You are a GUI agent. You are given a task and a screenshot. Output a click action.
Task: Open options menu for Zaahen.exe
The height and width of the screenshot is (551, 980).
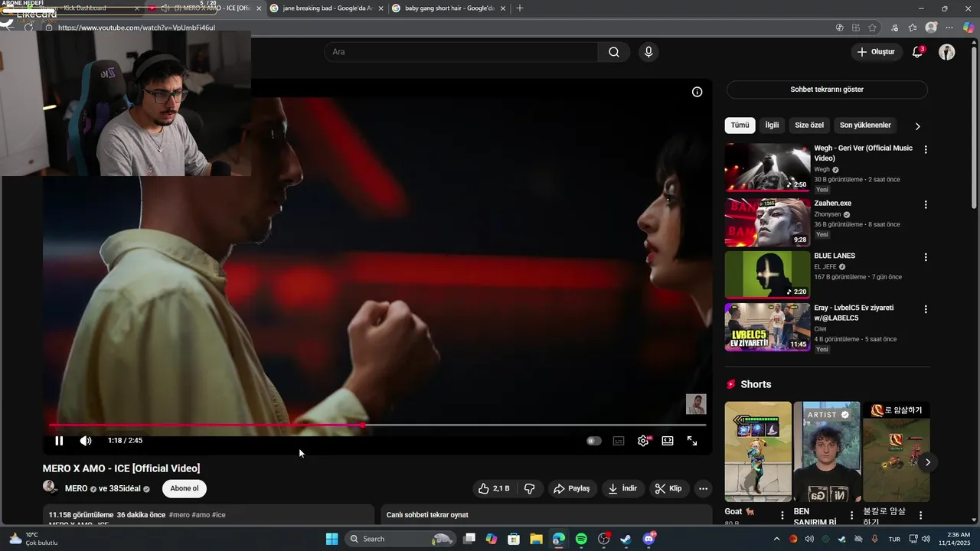click(926, 205)
